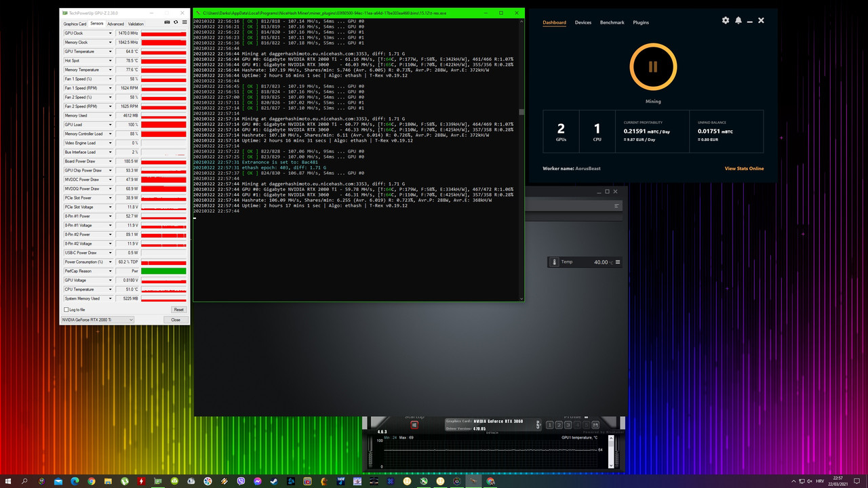
Task: Open PerfCap Reason sensor dropdown
Action: click(x=111, y=271)
